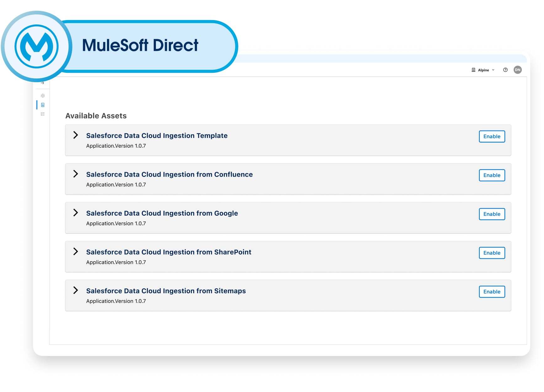Image resolution: width=544 pixels, height=392 pixels.
Task: Click the Salesforce Data Cloud Ingestion from Google title
Action: pyautogui.click(x=162, y=214)
